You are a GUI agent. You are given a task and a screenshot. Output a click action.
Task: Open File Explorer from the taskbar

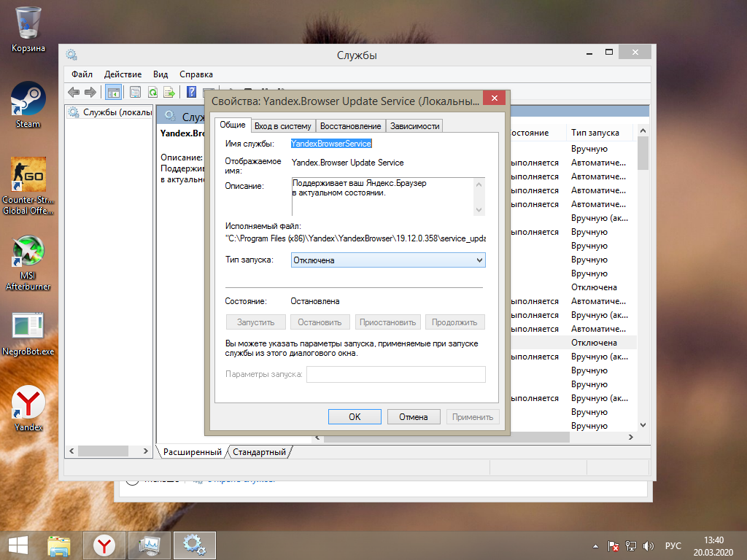coord(58,545)
